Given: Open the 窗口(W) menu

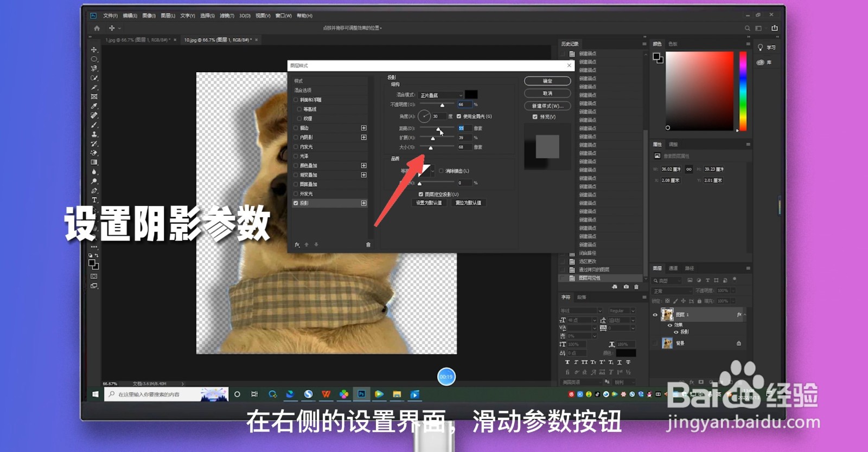Looking at the screenshot, I should tap(283, 16).
